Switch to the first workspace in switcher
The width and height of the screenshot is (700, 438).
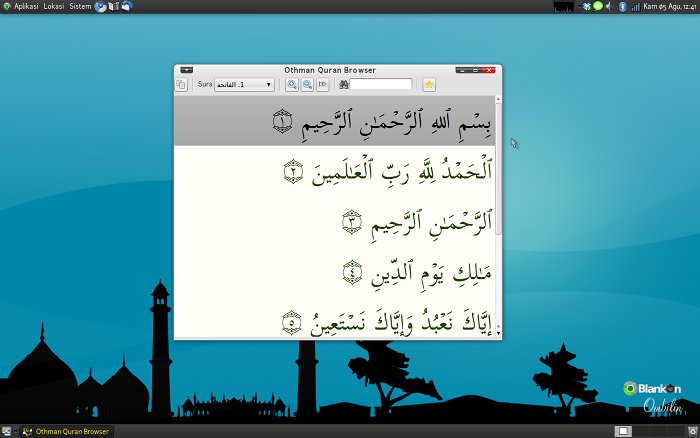click(x=623, y=431)
